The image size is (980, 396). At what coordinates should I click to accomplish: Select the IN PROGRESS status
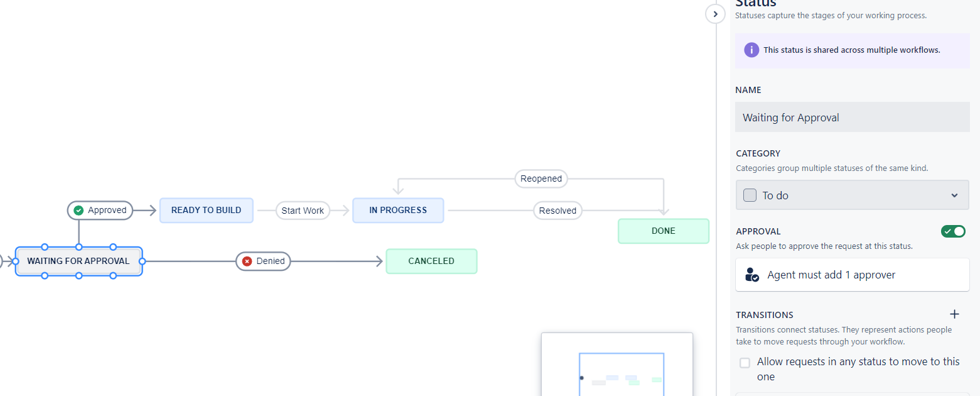tap(398, 211)
